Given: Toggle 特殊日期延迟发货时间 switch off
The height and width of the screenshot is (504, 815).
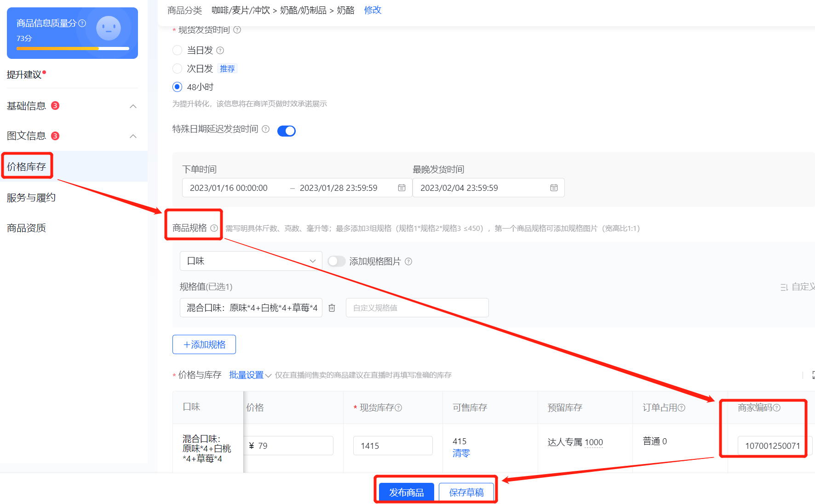Looking at the screenshot, I should pos(287,131).
